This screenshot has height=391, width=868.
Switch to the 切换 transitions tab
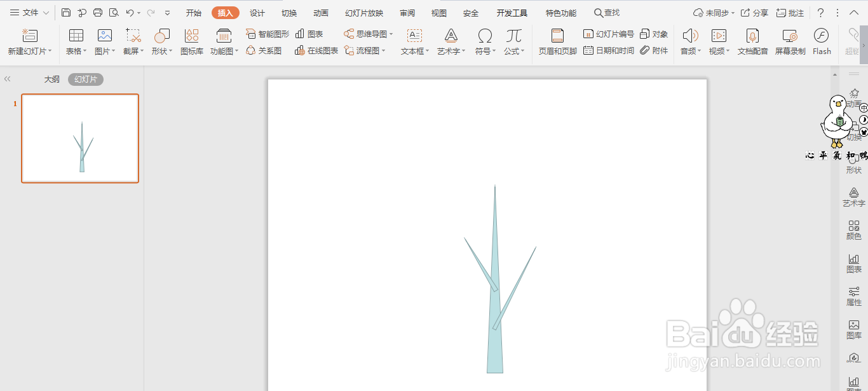(289, 13)
